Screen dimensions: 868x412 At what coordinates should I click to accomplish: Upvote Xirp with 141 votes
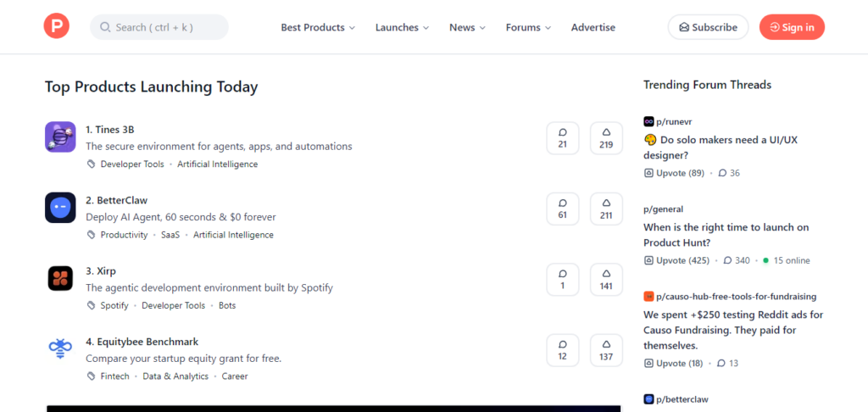[606, 280]
